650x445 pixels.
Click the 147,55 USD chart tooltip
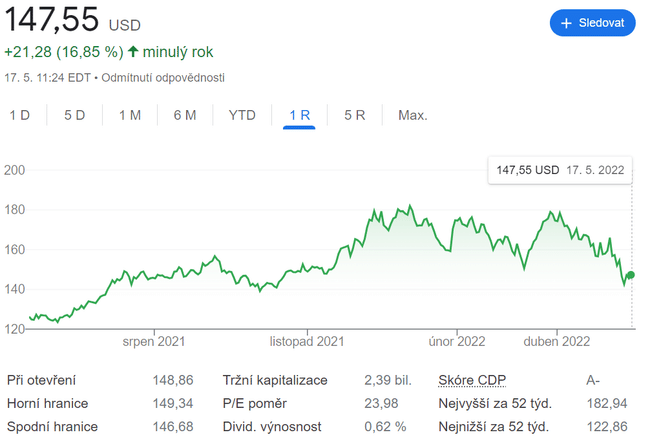point(560,170)
